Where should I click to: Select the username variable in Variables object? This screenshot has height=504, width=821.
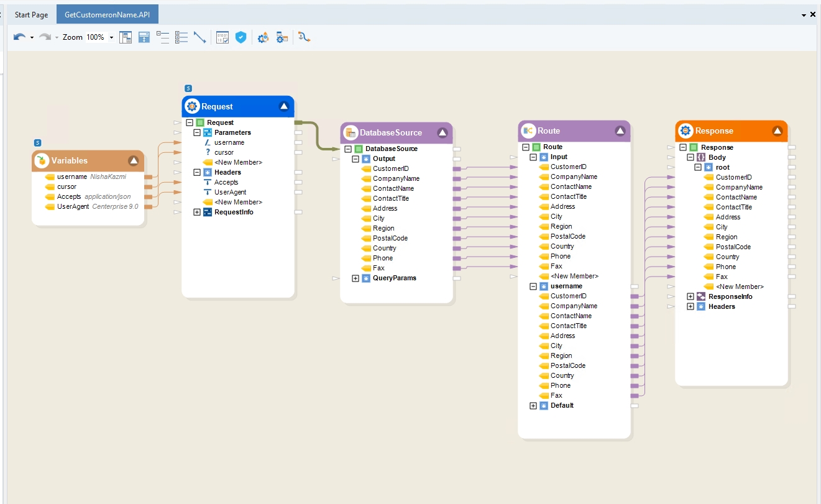point(71,176)
